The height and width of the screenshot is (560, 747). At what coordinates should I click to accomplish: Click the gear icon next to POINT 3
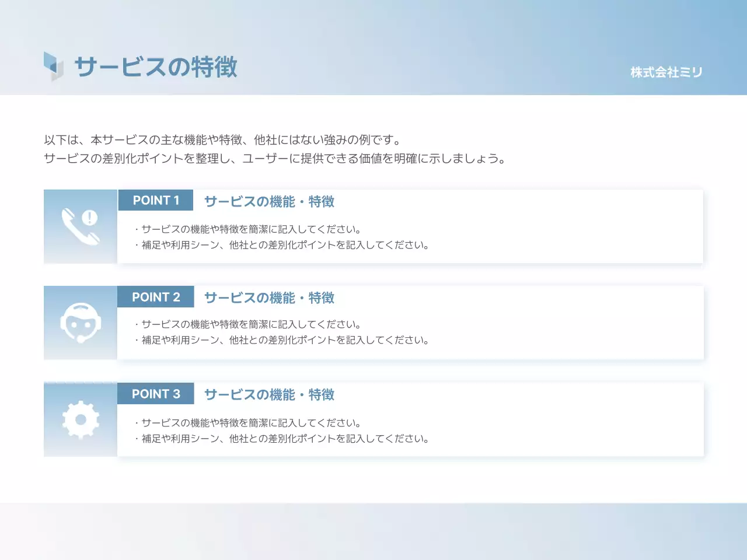(x=80, y=419)
